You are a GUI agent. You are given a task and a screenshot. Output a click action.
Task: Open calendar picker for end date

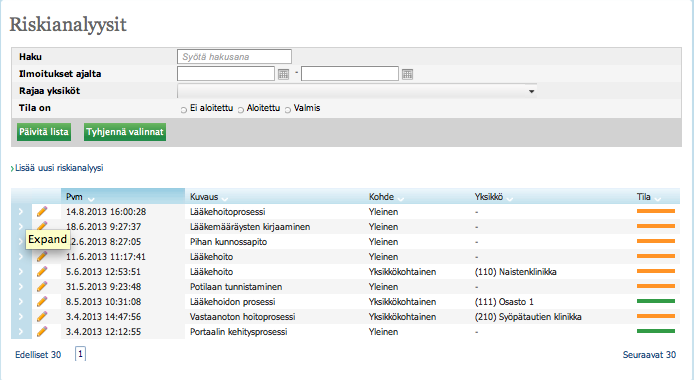click(x=407, y=74)
